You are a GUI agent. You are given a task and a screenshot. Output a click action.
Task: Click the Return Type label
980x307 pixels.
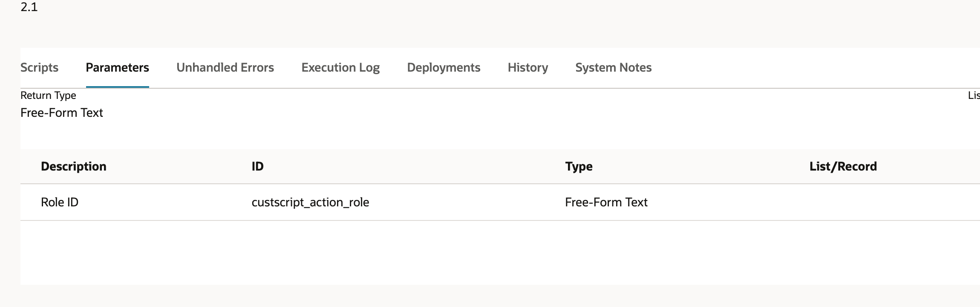pos(48,95)
